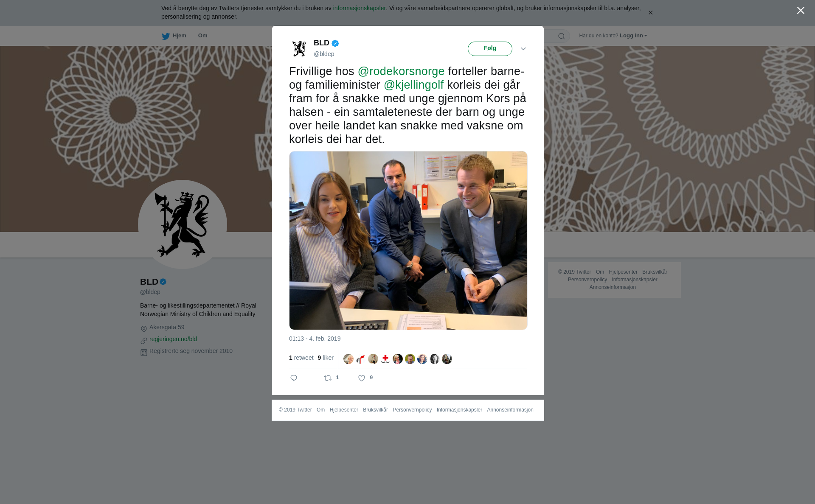Open the informasjonskapsler link in banner
This screenshot has width=815, height=504.
click(359, 8)
